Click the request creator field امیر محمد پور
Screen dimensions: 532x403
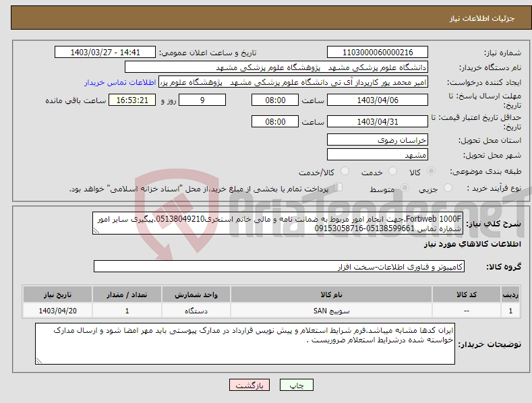coord(293,82)
